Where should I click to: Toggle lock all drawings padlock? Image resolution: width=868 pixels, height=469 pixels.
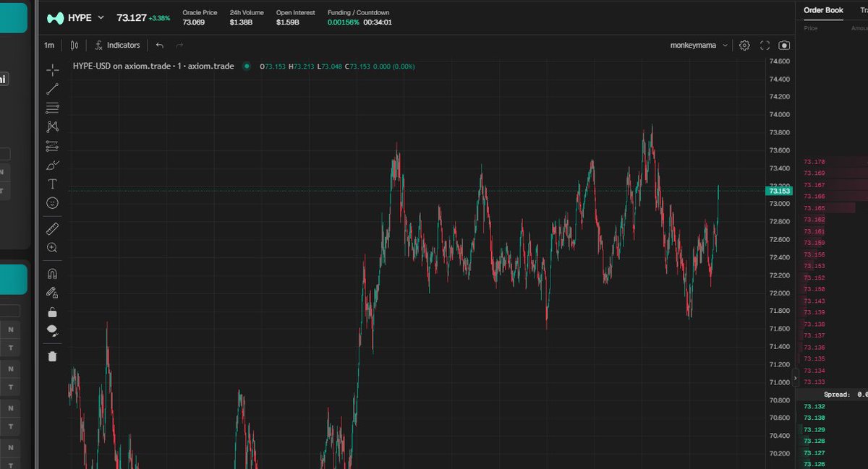click(52, 312)
